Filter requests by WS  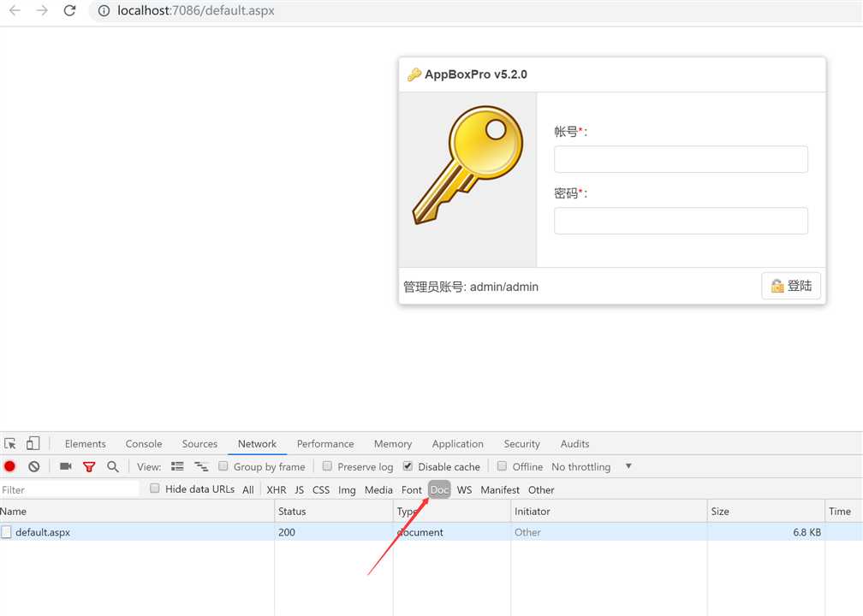(x=464, y=489)
